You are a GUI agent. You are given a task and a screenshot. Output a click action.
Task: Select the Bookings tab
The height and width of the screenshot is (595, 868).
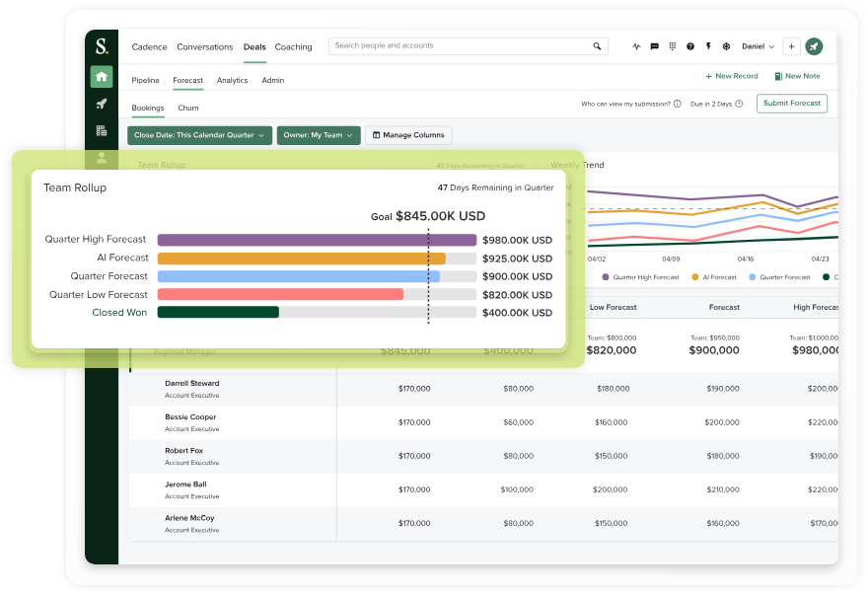[x=148, y=108]
